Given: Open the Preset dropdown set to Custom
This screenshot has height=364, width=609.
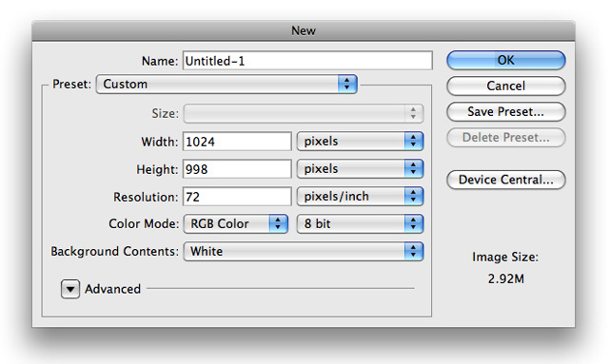Looking at the screenshot, I should [x=226, y=85].
